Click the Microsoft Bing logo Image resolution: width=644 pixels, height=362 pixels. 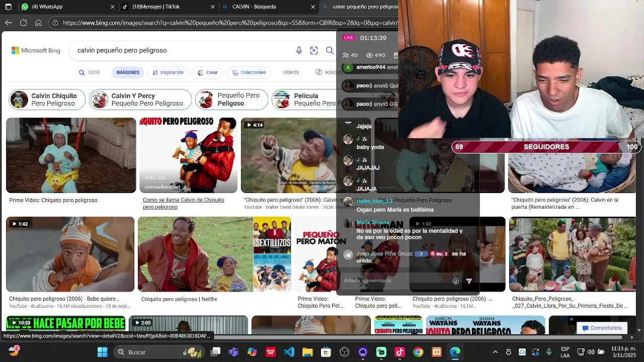coord(36,50)
